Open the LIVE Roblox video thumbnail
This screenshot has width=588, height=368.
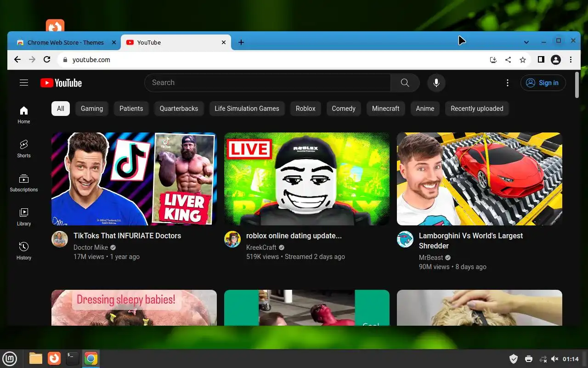(x=307, y=179)
